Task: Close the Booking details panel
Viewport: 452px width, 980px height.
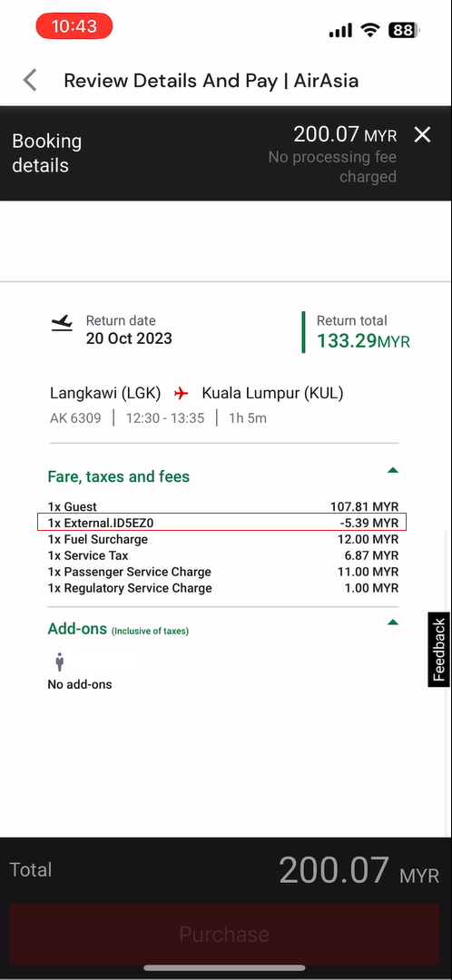Action: [x=423, y=134]
